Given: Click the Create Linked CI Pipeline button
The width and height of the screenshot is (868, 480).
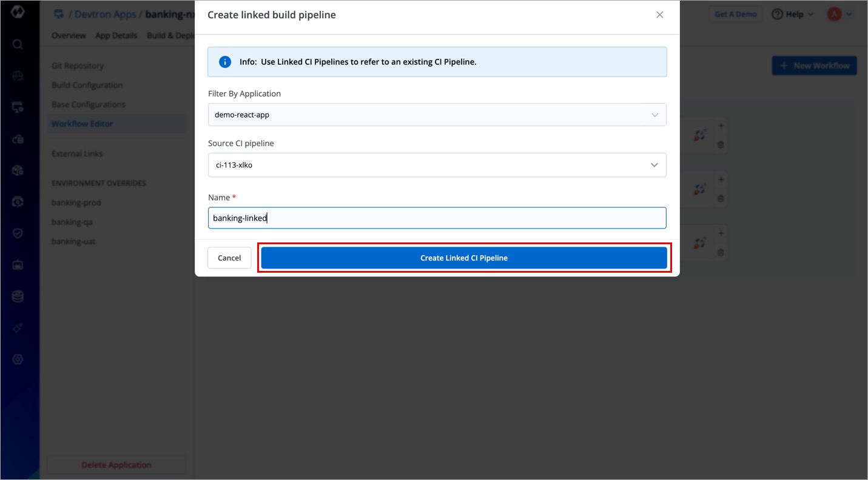Looking at the screenshot, I should coord(464,258).
